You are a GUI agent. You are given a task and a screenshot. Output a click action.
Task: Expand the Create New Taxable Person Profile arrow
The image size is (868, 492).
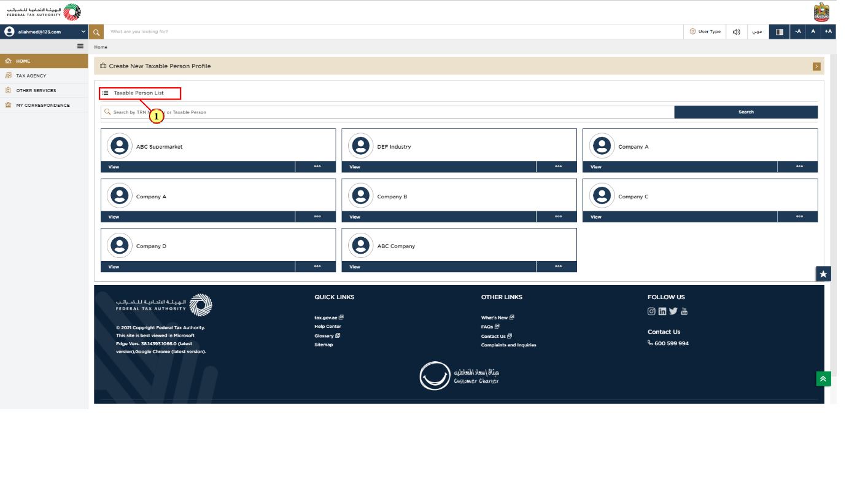816,66
